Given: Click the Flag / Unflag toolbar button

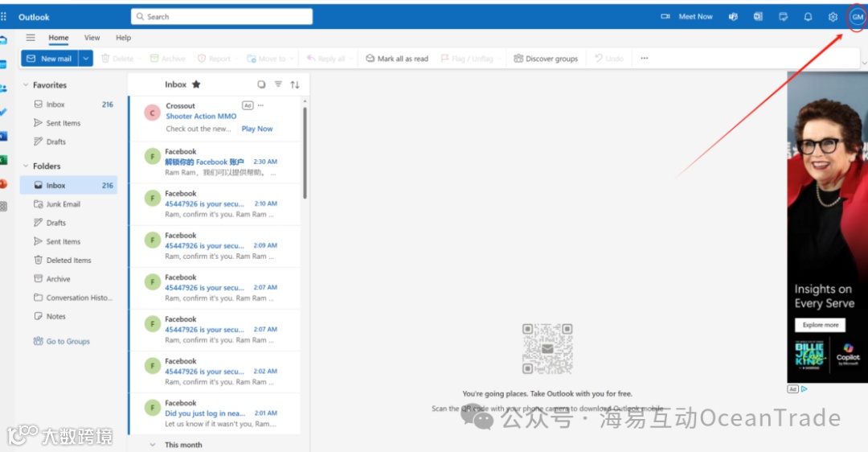Looking at the screenshot, I should (466, 58).
